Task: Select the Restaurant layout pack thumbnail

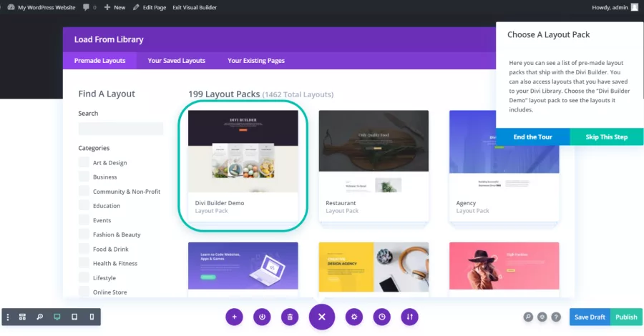Action: pyautogui.click(x=374, y=151)
